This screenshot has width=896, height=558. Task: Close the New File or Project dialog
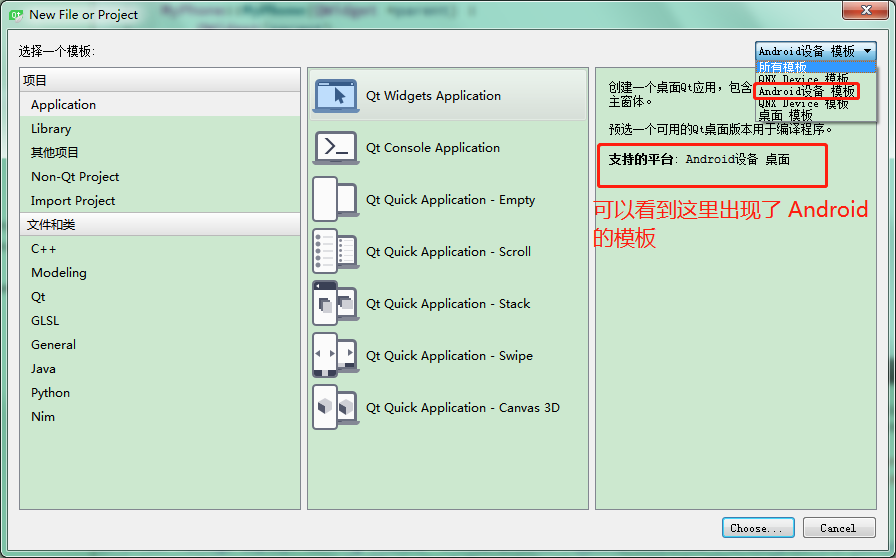pyautogui.click(x=866, y=10)
